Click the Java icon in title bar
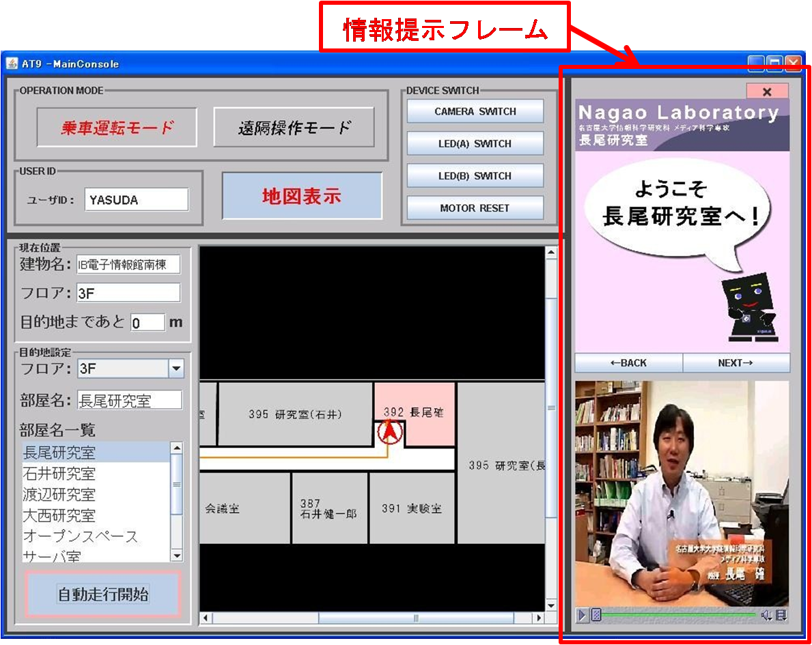This screenshot has height=645, width=812. [12, 63]
